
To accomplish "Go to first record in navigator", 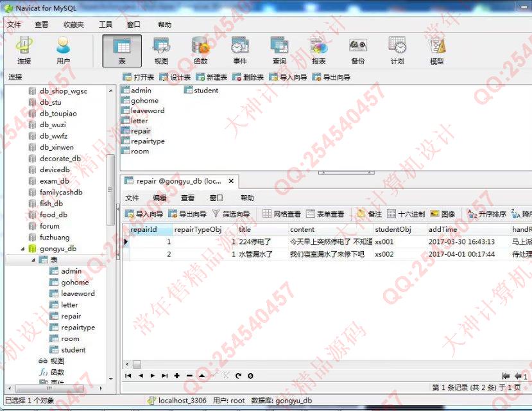I will click(128, 376).
